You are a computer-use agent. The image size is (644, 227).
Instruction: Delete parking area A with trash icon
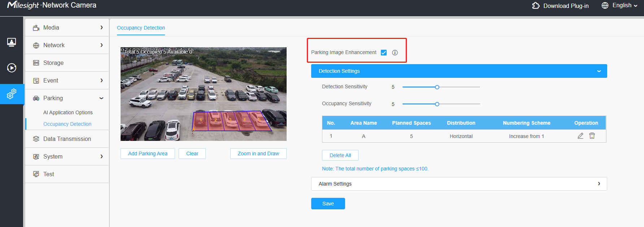(592, 136)
